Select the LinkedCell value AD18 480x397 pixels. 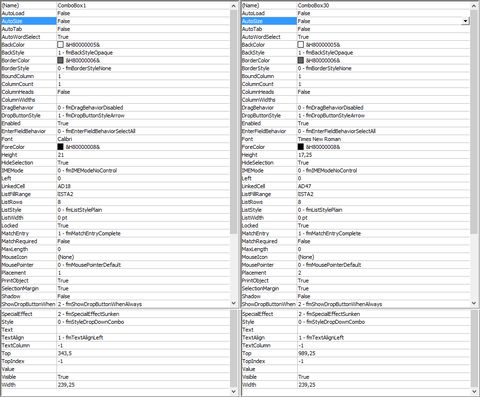tap(64, 186)
